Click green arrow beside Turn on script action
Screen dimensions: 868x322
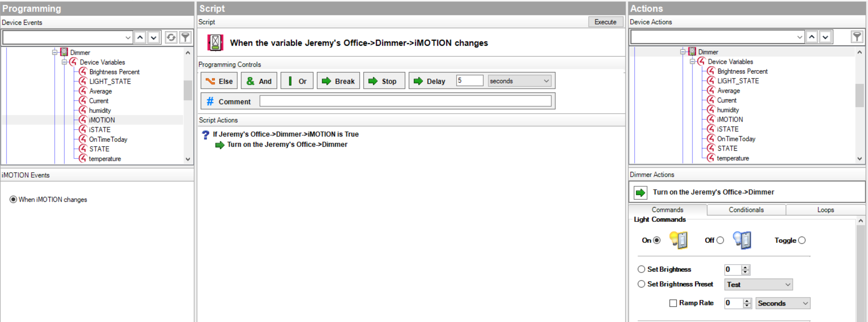click(x=220, y=145)
